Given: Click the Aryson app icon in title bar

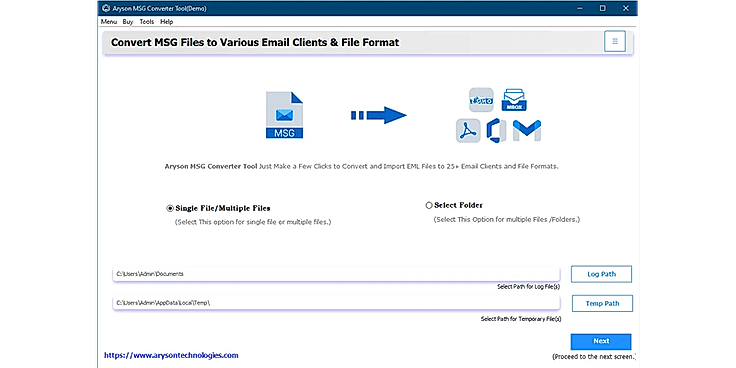Looking at the screenshot, I should click(106, 8).
